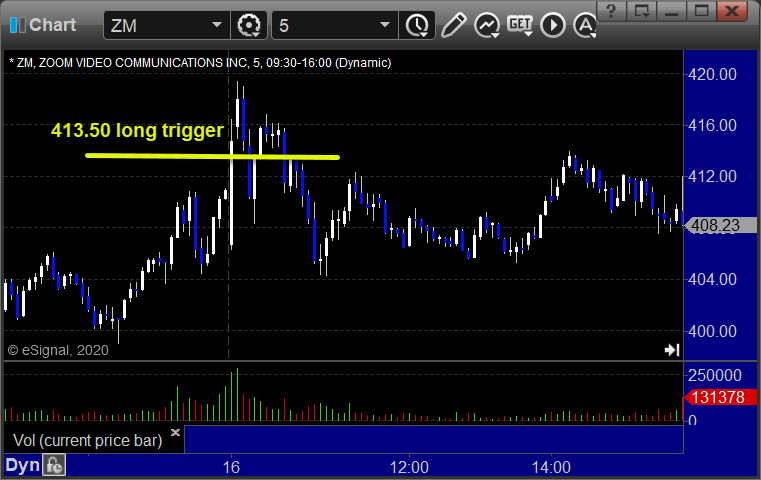Click the 412.00 price axis label

pyautogui.click(x=712, y=176)
